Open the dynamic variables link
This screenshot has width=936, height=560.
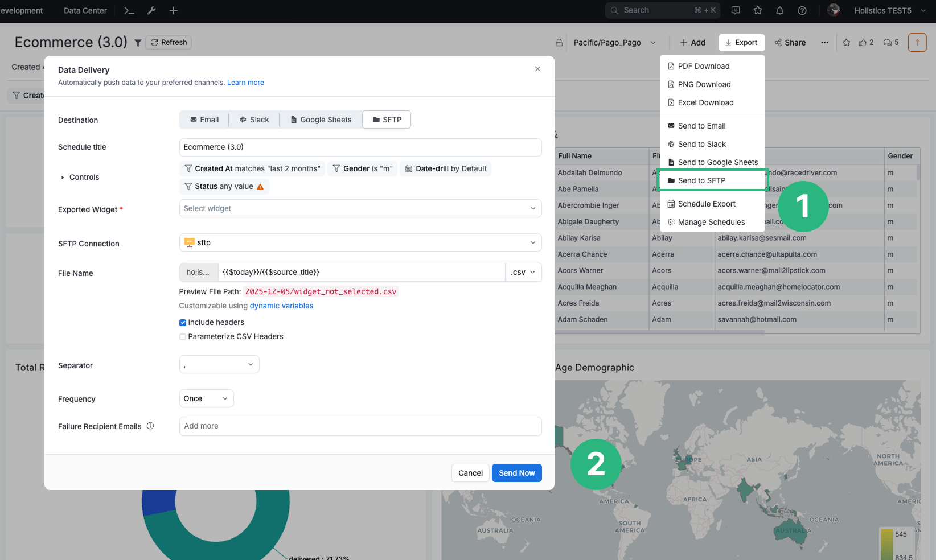[281, 306]
